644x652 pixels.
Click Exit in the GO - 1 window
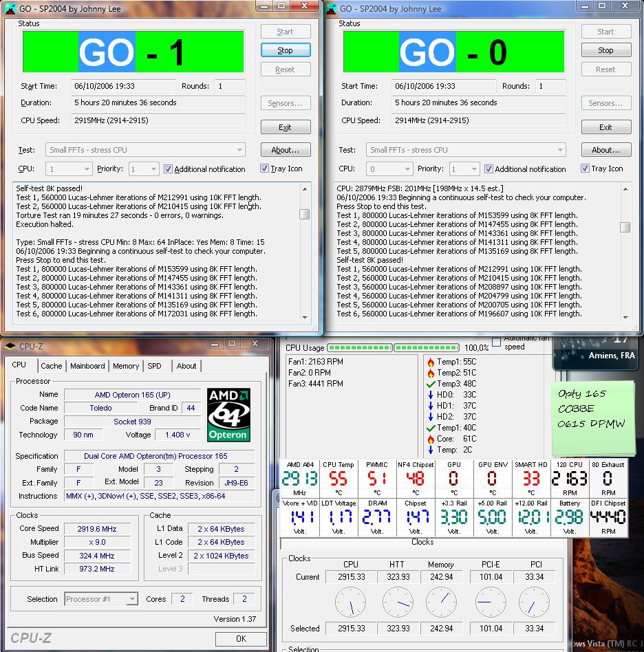(x=286, y=127)
